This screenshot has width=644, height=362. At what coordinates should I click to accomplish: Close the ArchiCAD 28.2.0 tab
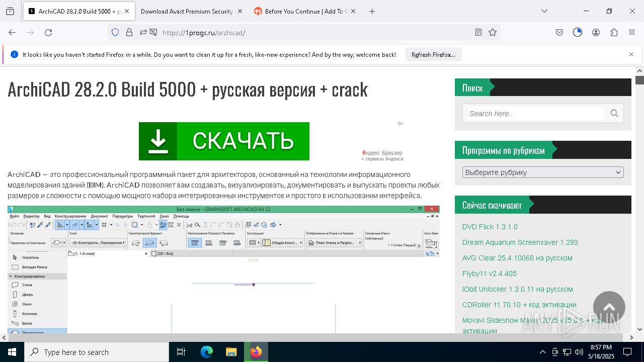(x=127, y=11)
